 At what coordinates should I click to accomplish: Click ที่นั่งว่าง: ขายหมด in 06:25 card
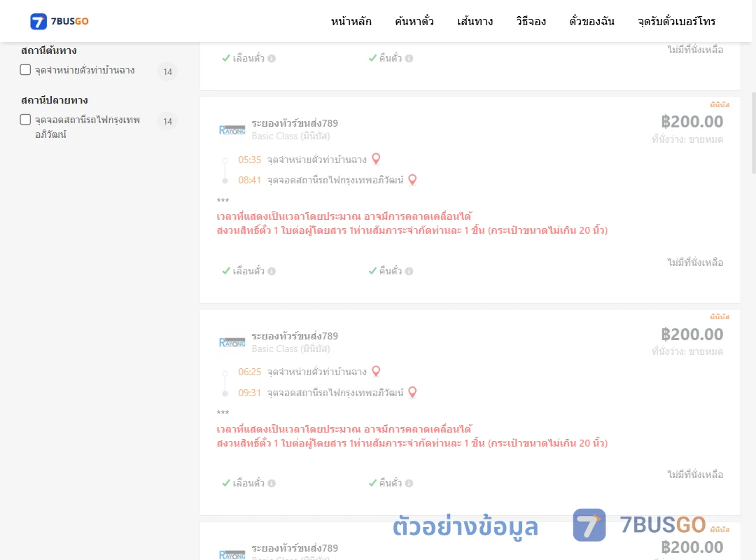(687, 351)
